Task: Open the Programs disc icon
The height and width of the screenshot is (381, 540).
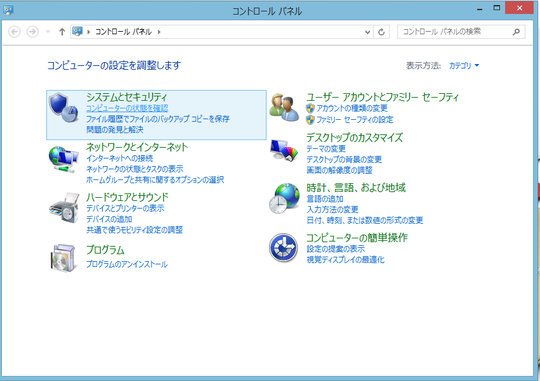Action: [x=63, y=258]
